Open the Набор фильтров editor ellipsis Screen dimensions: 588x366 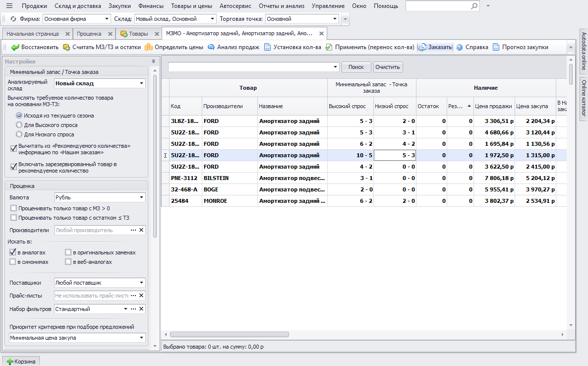pyautogui.click(x=133, y=309)
